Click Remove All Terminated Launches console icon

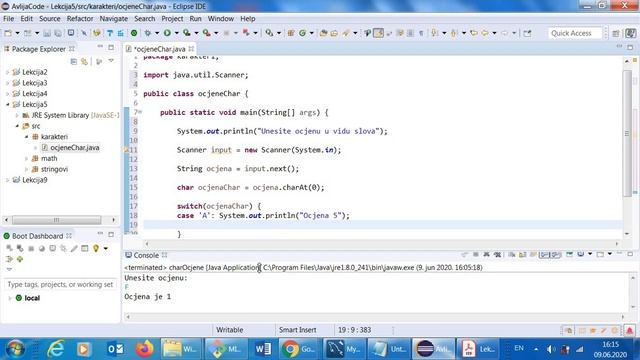tap(498, 255)
